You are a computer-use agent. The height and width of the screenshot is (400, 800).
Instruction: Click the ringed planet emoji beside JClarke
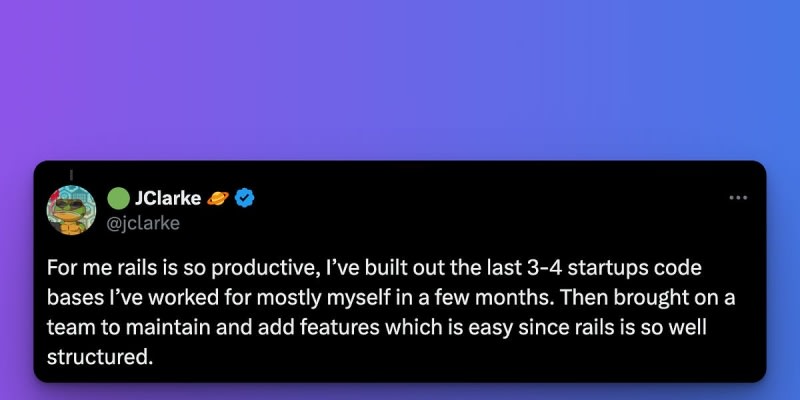pyautogui.click(x=218, y=198)
